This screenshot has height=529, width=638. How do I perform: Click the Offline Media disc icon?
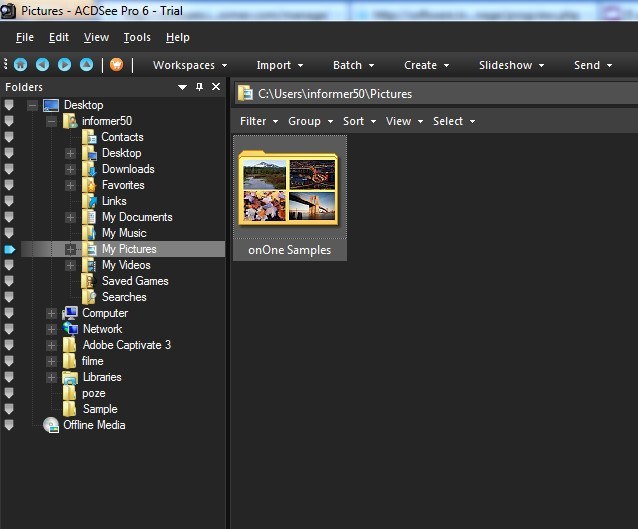(x=51, y=425)
